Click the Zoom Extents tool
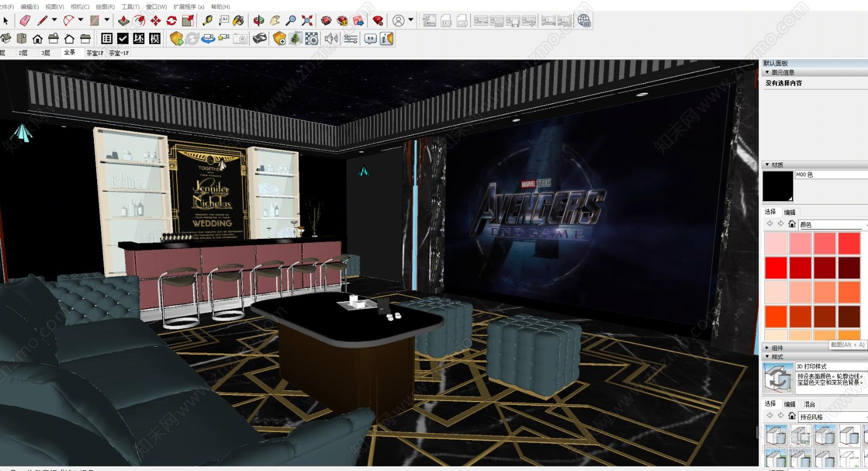Viewport: 868px width, 471px height. [307, 21]
